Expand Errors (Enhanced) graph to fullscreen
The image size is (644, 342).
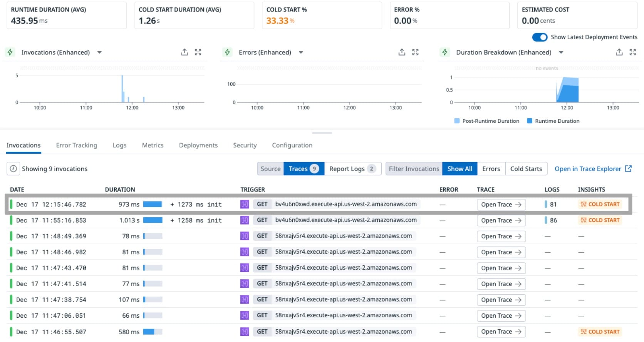(415, 52)
